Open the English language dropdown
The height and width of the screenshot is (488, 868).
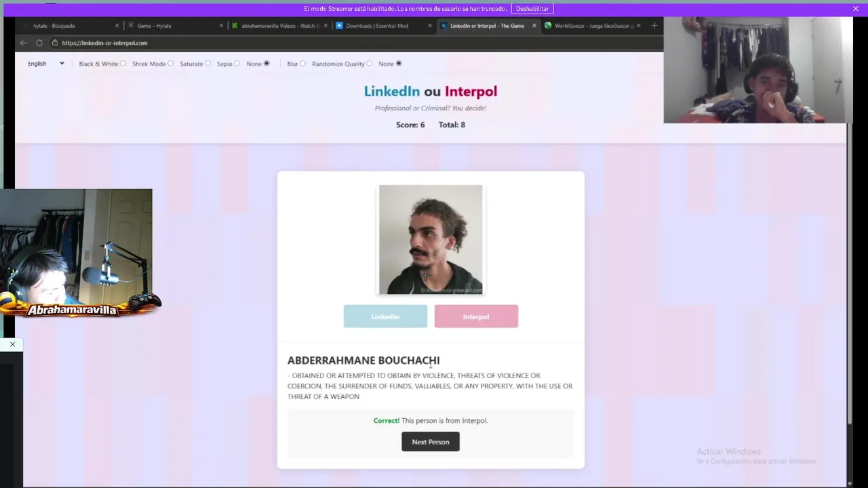click(45, 64)
